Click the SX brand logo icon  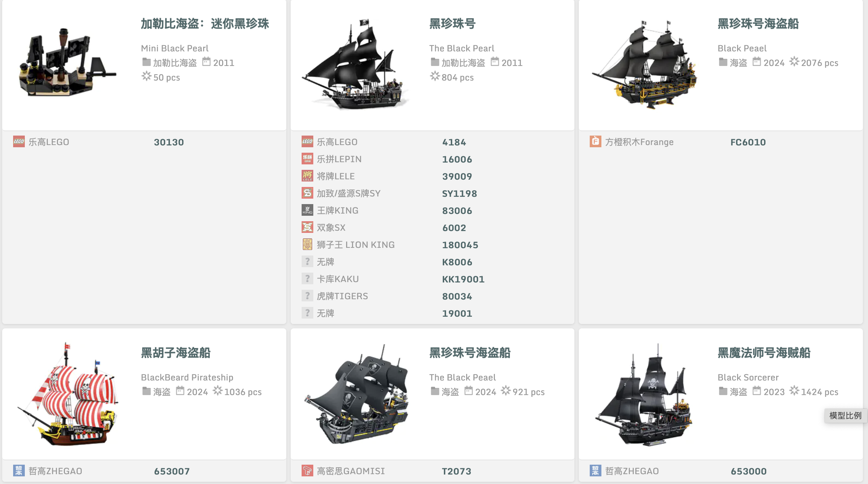[307, 227]
